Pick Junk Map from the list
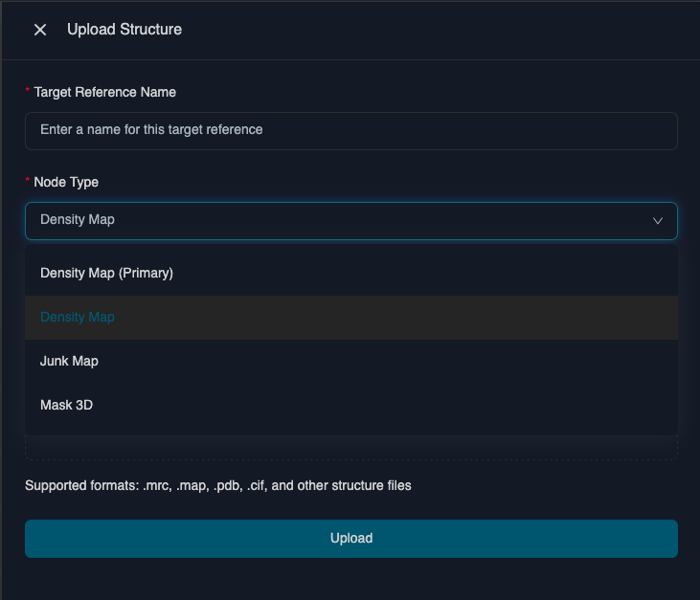 (x=69, y=361)
